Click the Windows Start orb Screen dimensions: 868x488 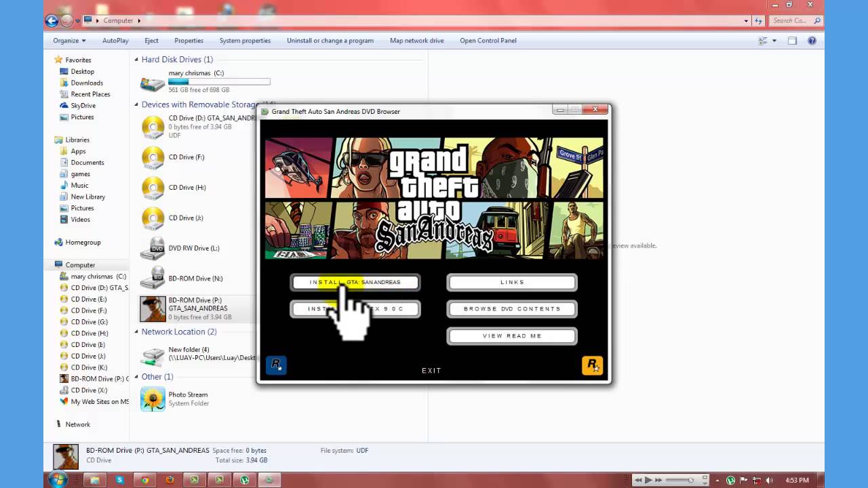[x=57, y=479]
